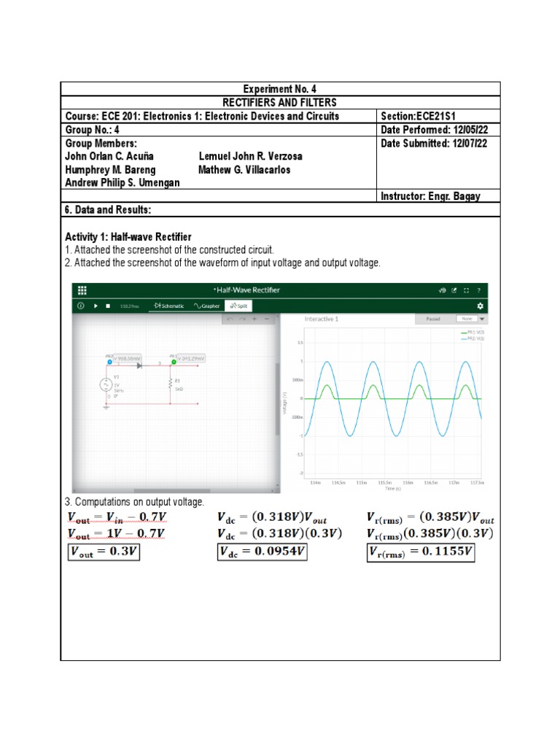The width and height of the screenshot is (560, 747).
Task: Click the PR2 probe reading label
Action: (127, 358)
